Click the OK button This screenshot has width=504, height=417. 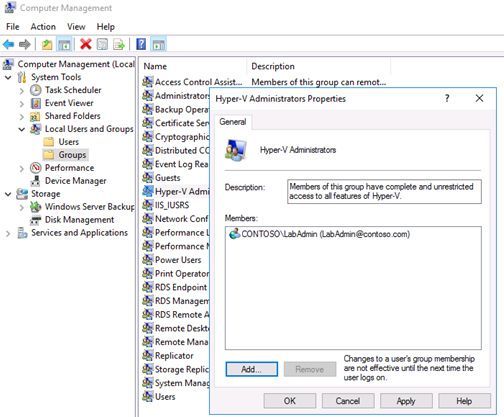pos(290,401)
